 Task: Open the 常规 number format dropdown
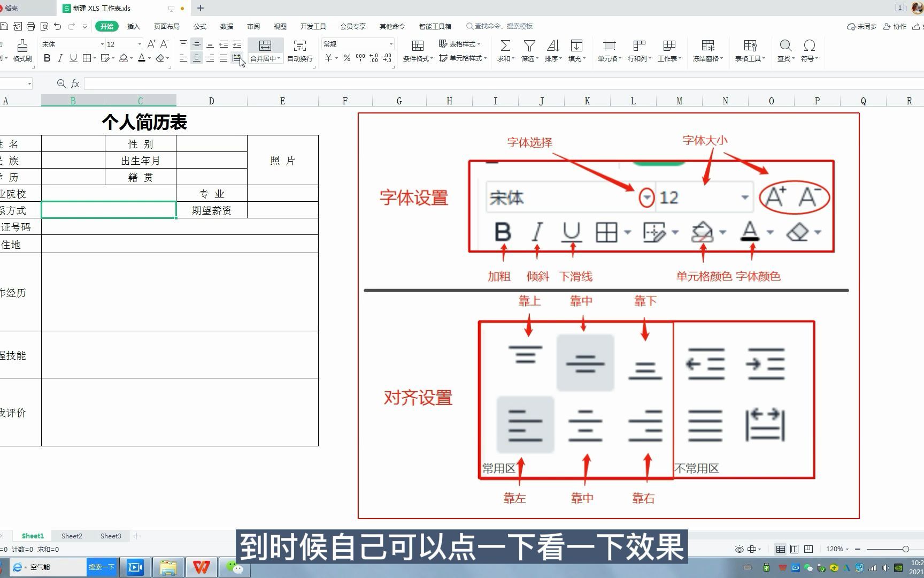point(391,44)
